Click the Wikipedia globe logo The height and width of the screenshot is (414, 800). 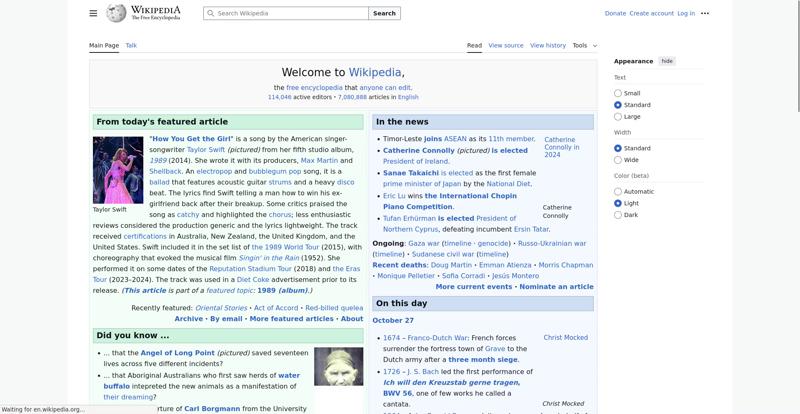click(116, 13)
